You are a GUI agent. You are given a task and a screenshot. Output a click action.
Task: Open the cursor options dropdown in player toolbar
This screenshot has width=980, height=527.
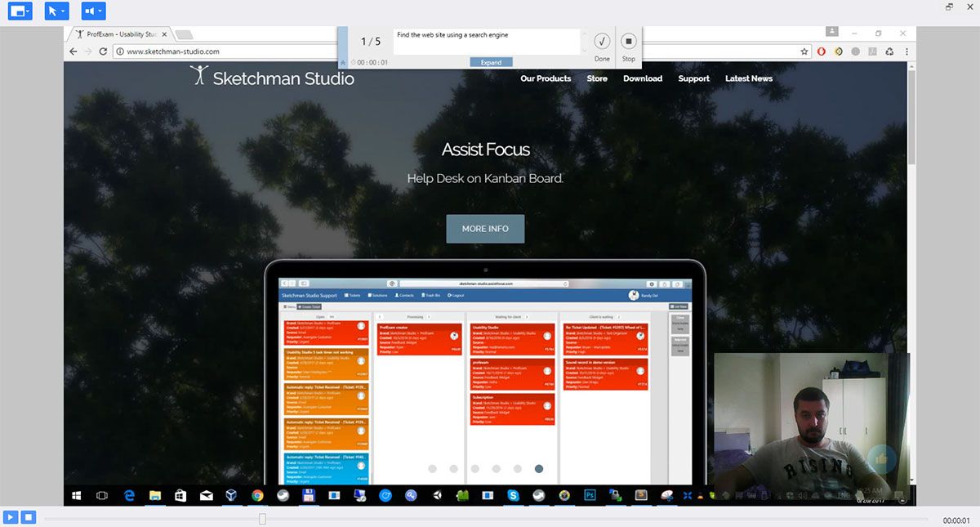click(56, 11)
